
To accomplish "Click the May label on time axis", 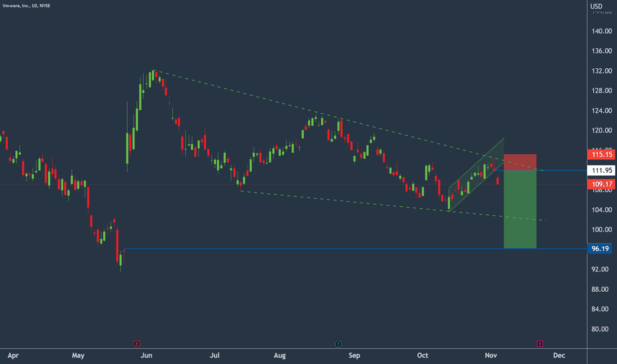I will pos(78,355).
